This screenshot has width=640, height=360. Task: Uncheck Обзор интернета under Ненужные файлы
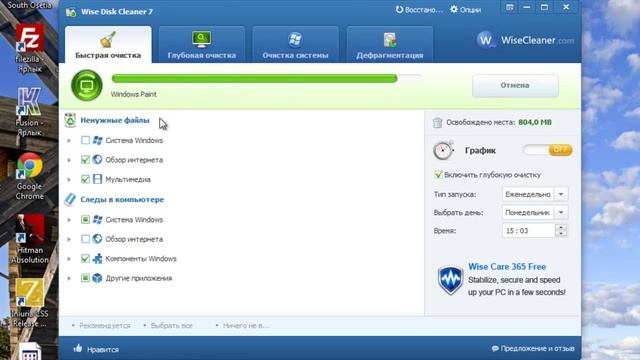click(85, 160)
